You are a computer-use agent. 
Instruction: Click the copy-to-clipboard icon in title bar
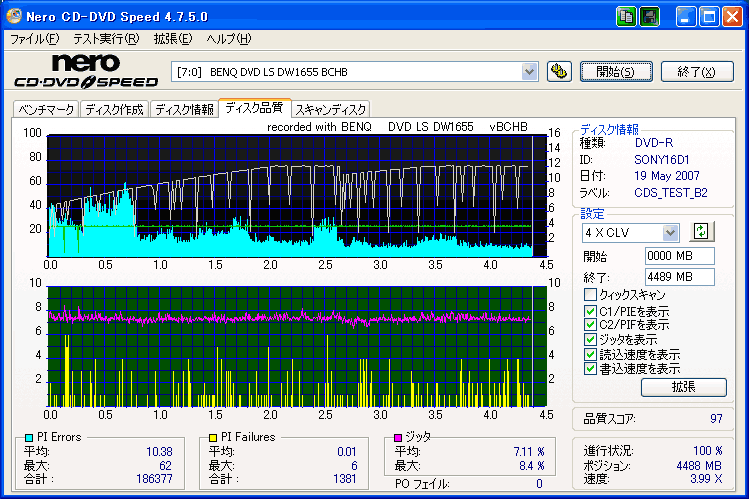click(x=626, y=16)
